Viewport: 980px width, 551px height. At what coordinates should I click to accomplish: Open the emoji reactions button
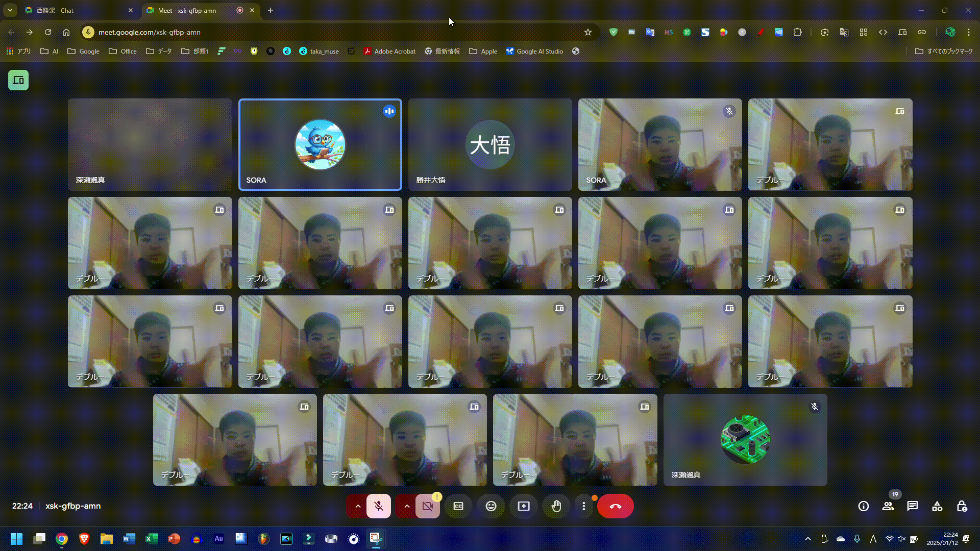[x=491, y=506]
